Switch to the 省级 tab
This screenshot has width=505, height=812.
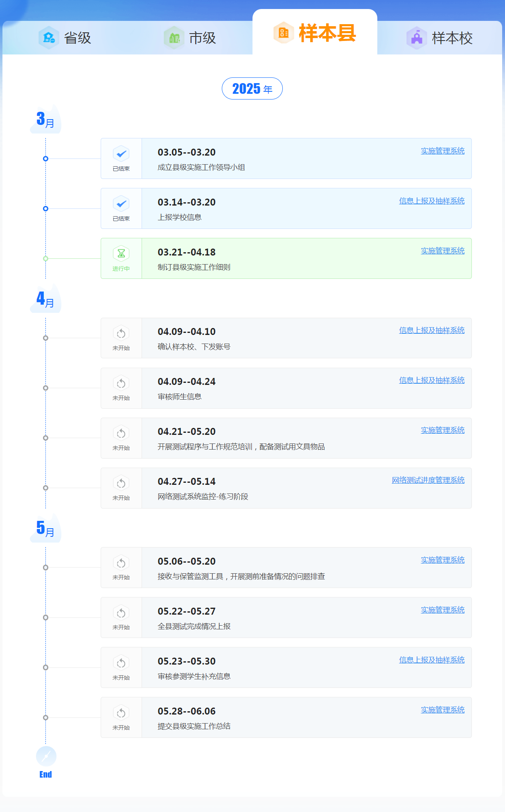[x=65, y=38]
